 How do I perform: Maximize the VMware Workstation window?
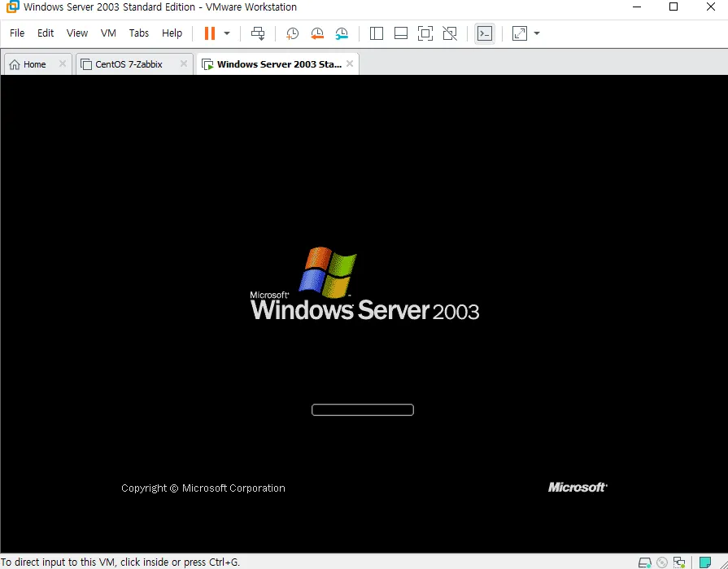click(674, 7)
